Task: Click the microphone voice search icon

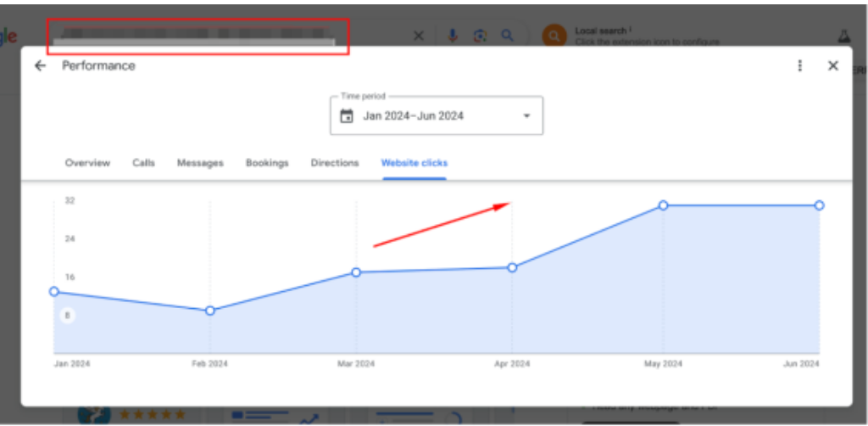Action: point(453,36)
